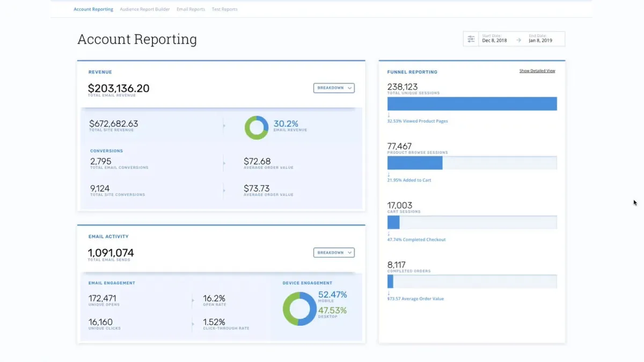Click the device engagement donut chart
The image size is (644, 362).
tap(299, 308)
